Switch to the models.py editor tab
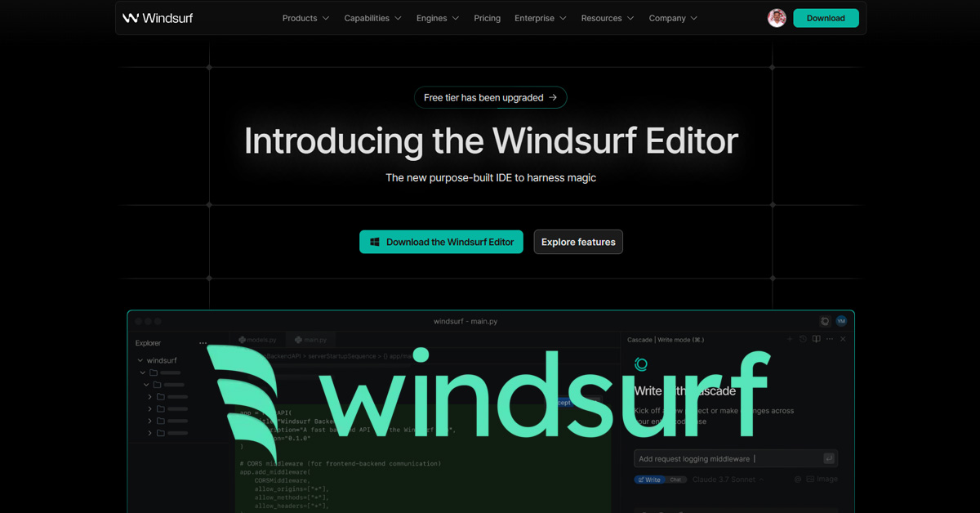The image size is (980, 513). click(258, 339)
